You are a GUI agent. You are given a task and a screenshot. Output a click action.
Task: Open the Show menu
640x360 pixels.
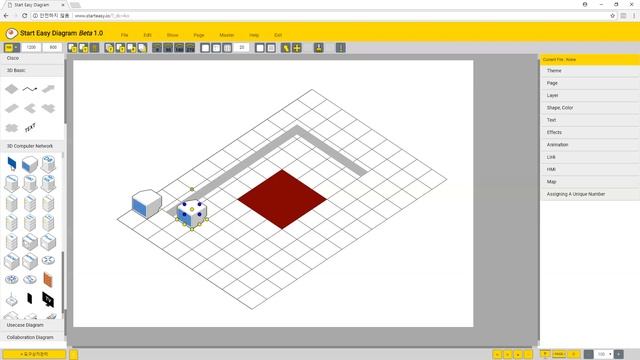(x=173, y=35)
